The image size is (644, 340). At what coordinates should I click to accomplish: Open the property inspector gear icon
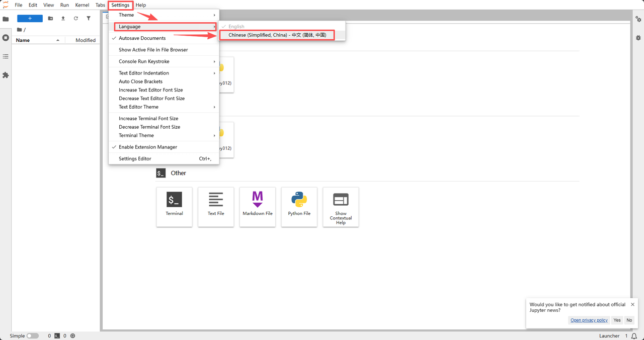point(638,19)
